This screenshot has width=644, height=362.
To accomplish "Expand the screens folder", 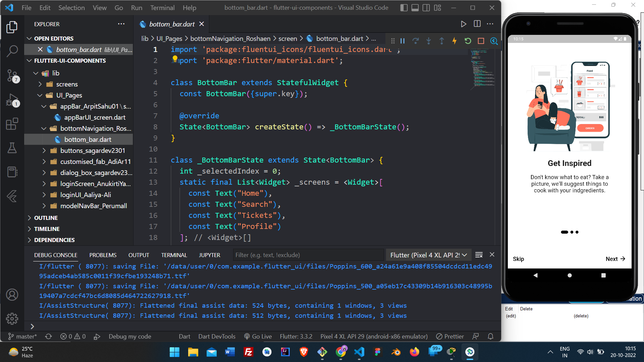I will coord(40,84).
